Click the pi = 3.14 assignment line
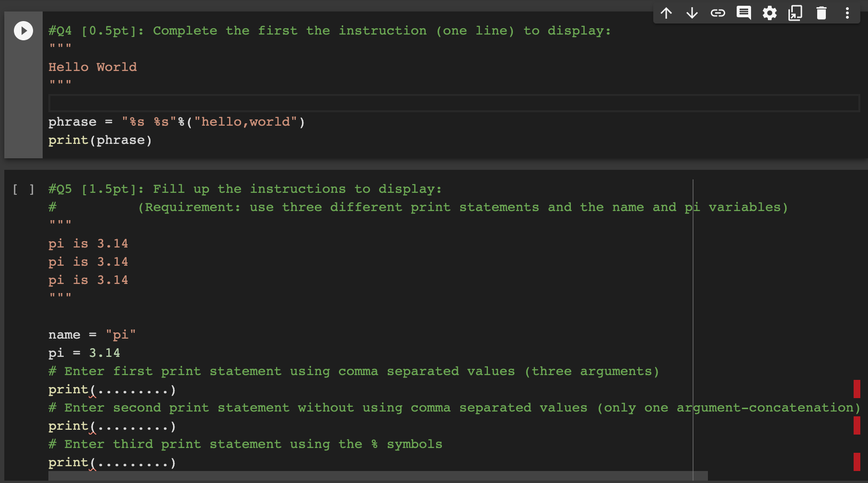This screenshot has height=483, width=868. (x=84, y=353)
